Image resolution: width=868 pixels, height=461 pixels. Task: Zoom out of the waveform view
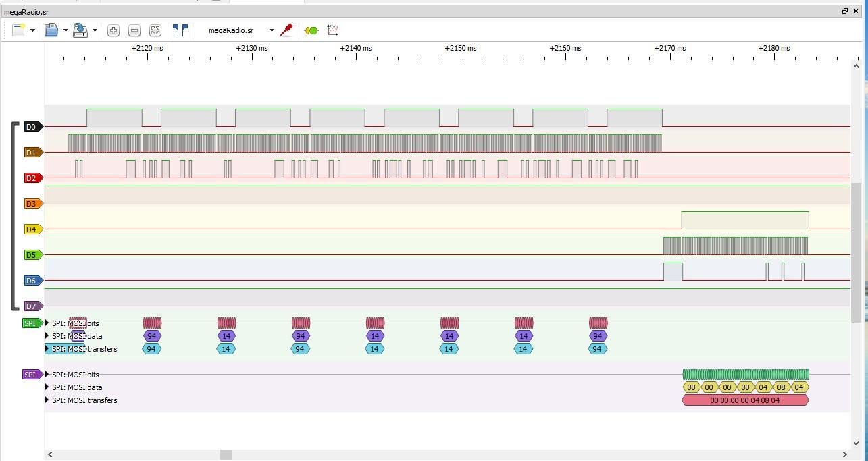point(134,30)
